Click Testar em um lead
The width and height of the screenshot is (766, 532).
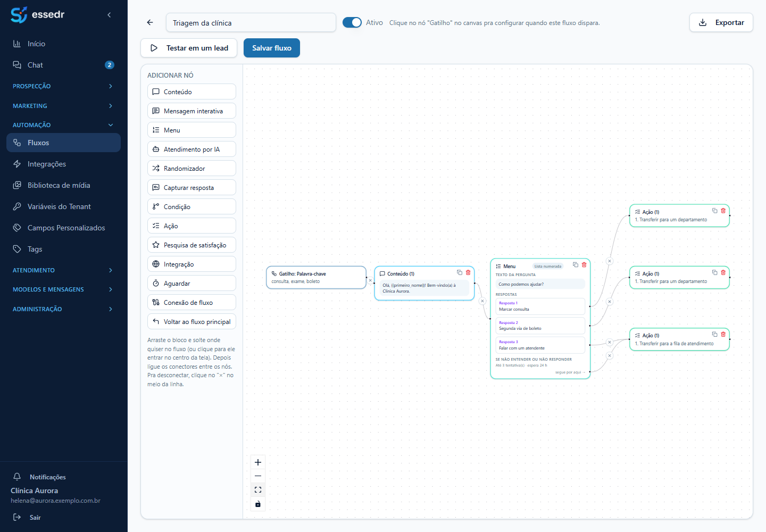(x=189, y=48)
